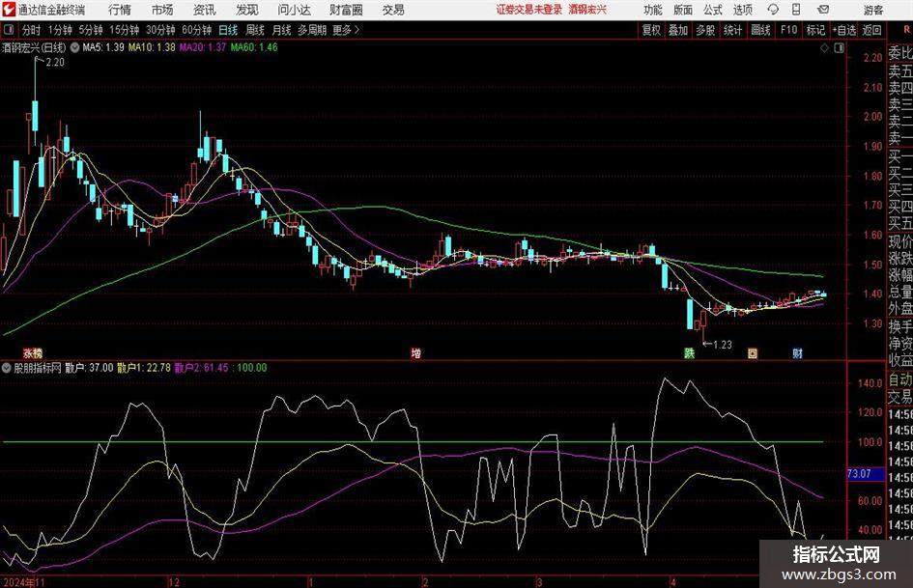Open the 市场 menu
The width and height of the screenshot is (913, 588).
[x=162, y=10]
